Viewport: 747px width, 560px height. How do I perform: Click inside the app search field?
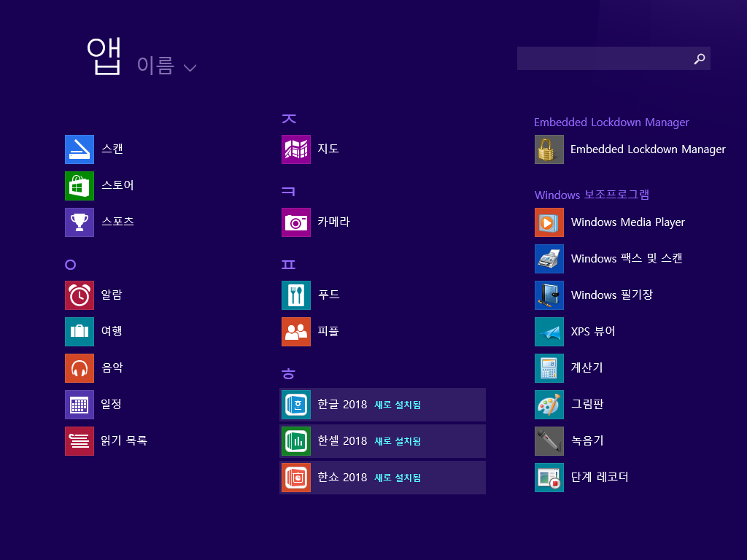click(614, 58)
